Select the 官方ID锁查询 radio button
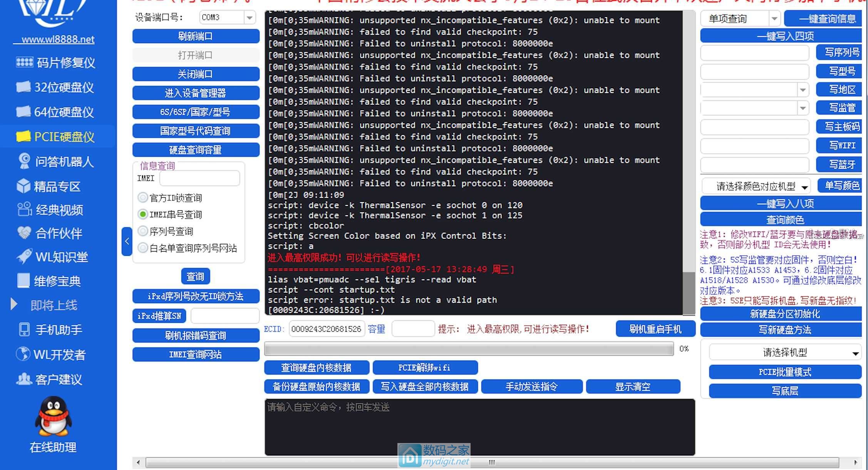This screenshot has width=868, height=470. [143, 198]
